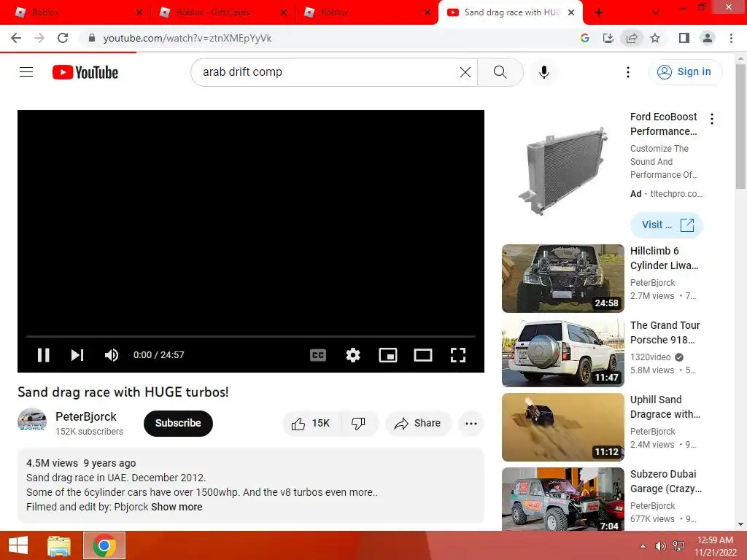747x560 pixels.
Task: Open the taskbar clock and date
Action: pyautogui.click(x=715, y=546)
